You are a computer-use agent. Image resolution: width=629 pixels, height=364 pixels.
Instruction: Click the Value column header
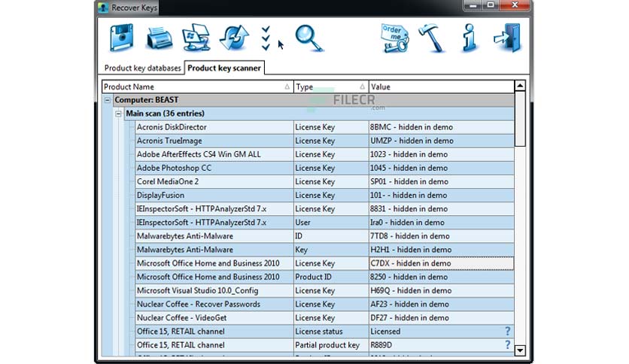(441, 86)
